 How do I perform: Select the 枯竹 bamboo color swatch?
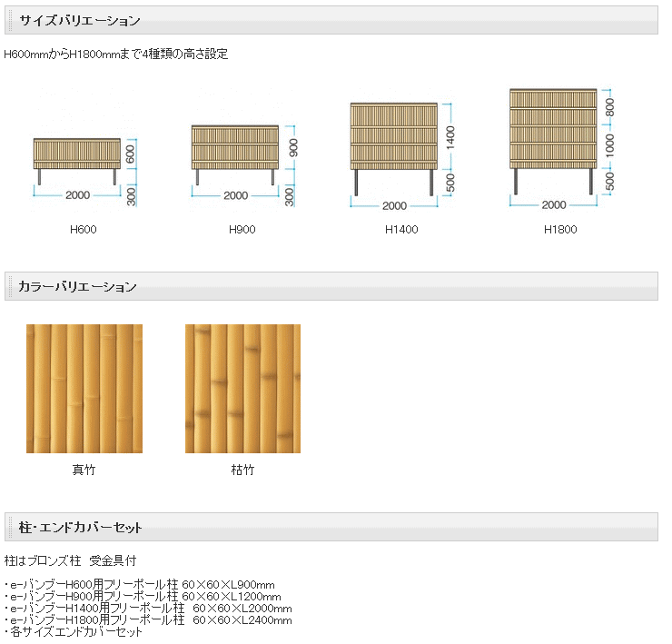click(x=242, y=389)
